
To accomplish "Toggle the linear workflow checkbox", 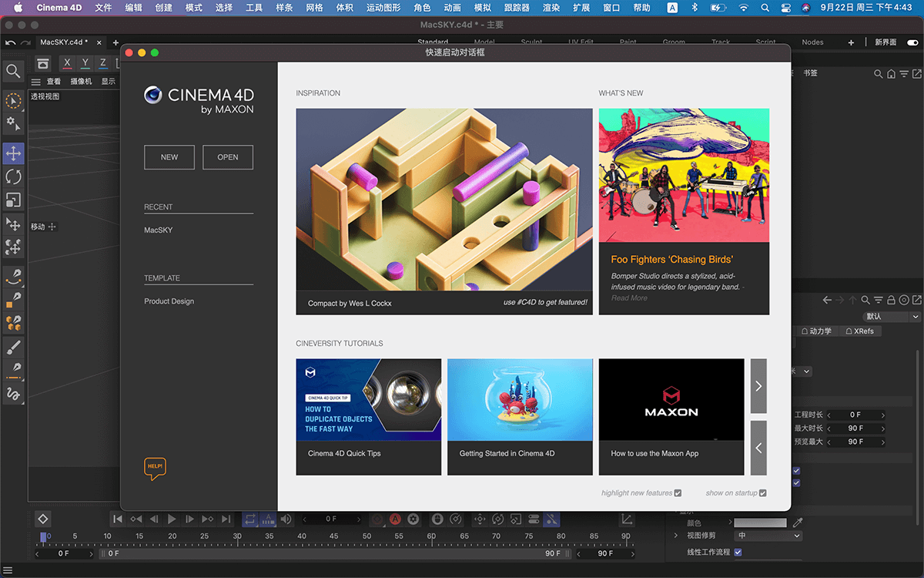I will click(738, 552).
